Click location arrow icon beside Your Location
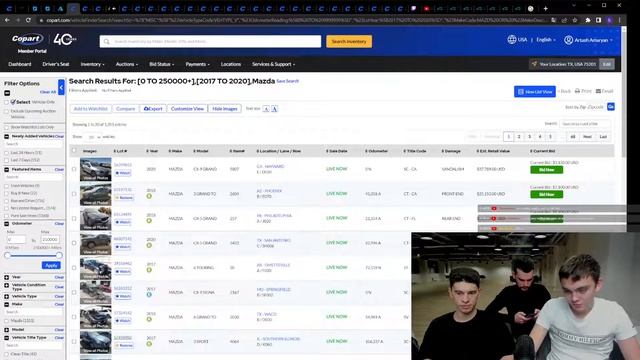This screenshot has height=360, width=640. tap(534, 64)
